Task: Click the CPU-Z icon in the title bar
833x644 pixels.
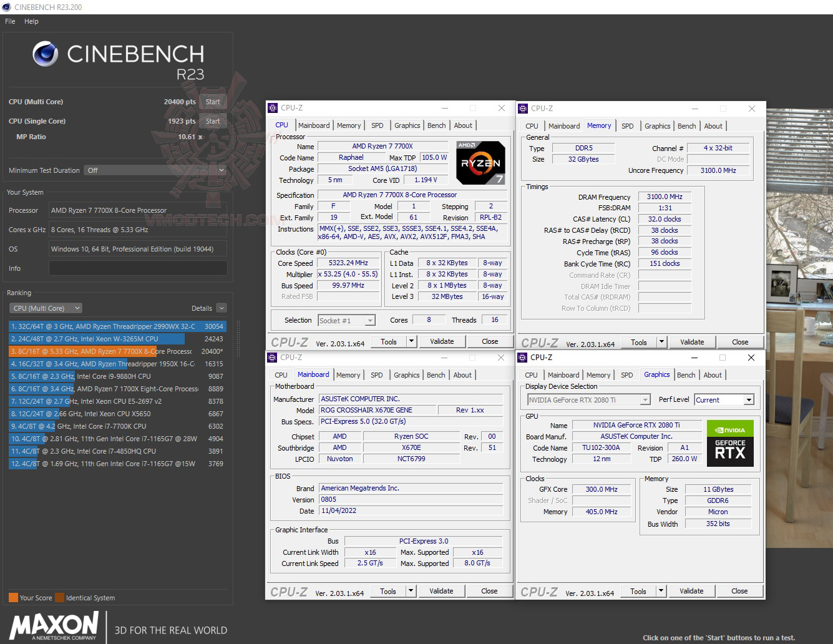Action: [x=271, y=107]
